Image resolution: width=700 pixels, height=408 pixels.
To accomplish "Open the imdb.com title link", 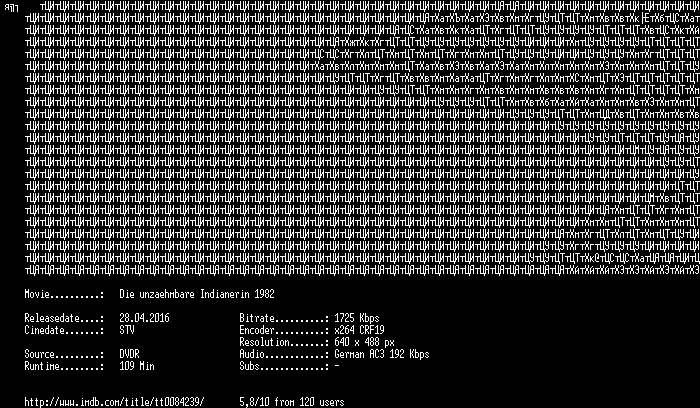I will (114, 402).
